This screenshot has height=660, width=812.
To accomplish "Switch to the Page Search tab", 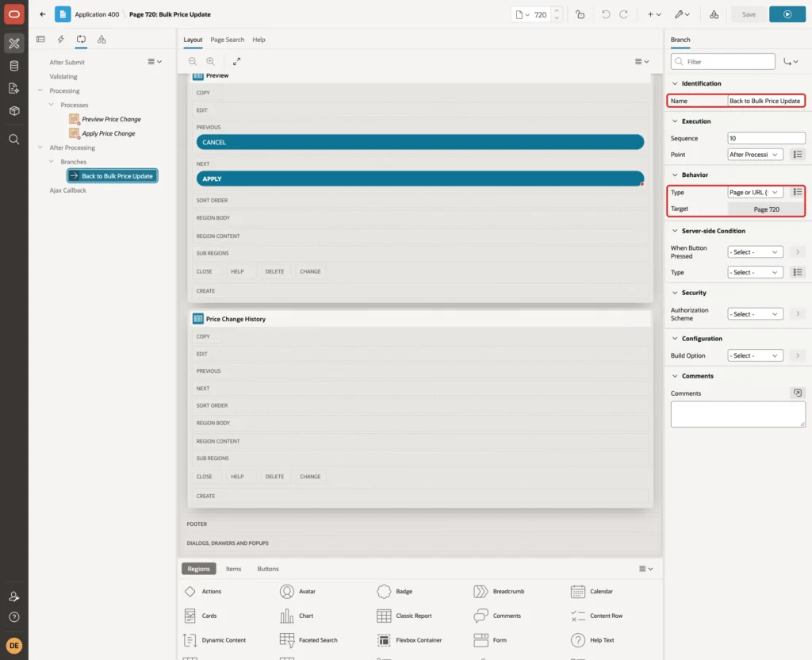I will tap(227, 40).
